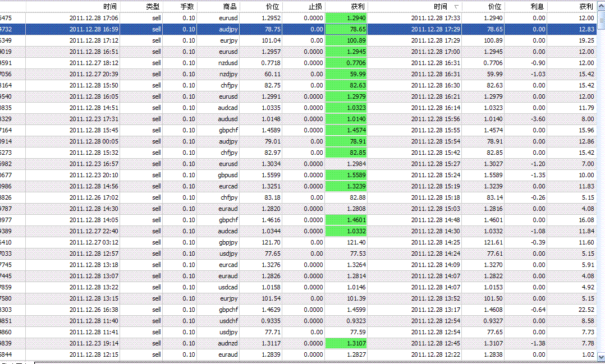Screen dimensions: 605x364
Task: Select open time 2011.12.23 17:31
Action: 94,119
